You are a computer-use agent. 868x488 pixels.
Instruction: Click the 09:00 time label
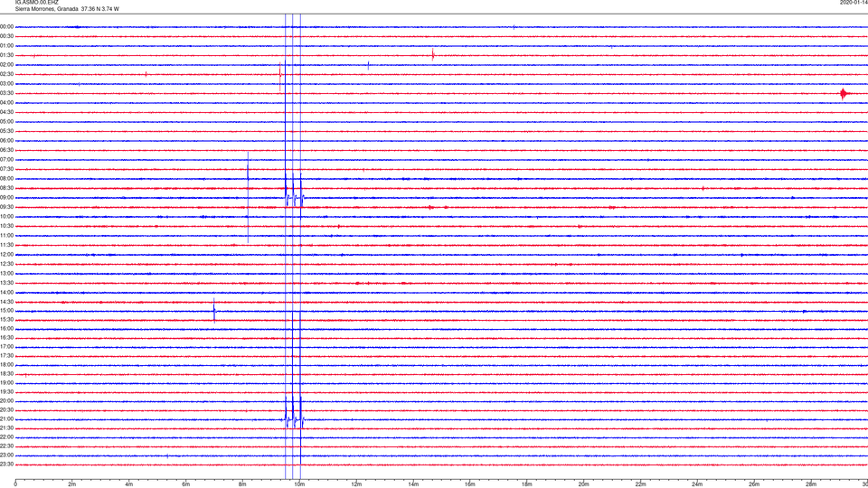coord(7,198)
